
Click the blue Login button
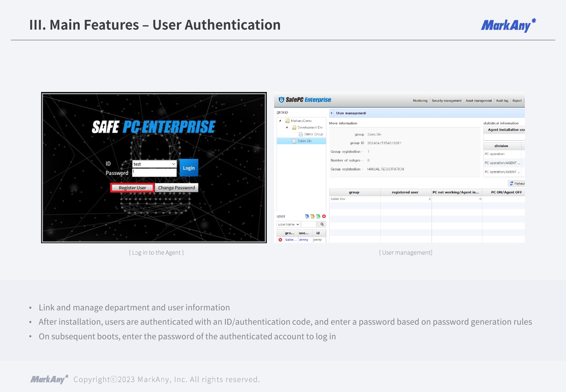click(x=189, y=168)
